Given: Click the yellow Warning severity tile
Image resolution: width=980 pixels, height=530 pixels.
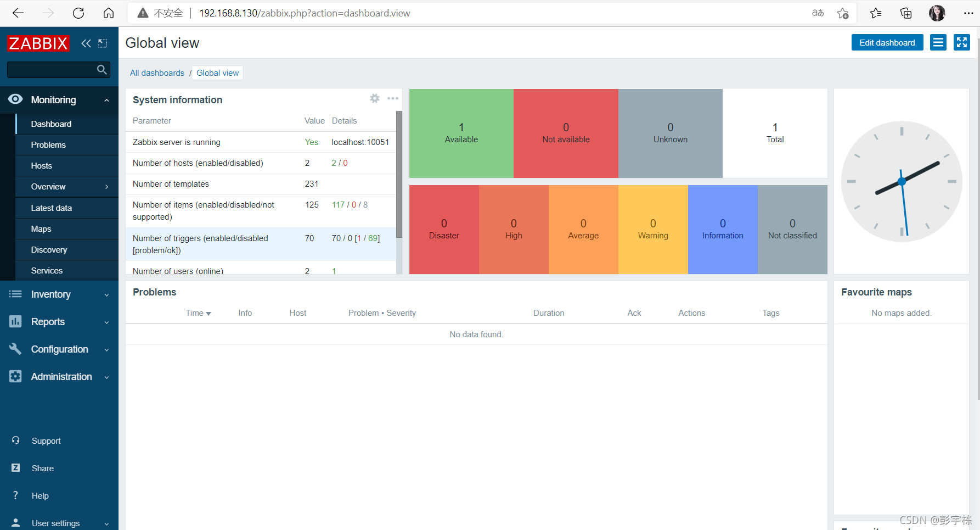Looking at the screenshot, I should [x=653, y=230].
